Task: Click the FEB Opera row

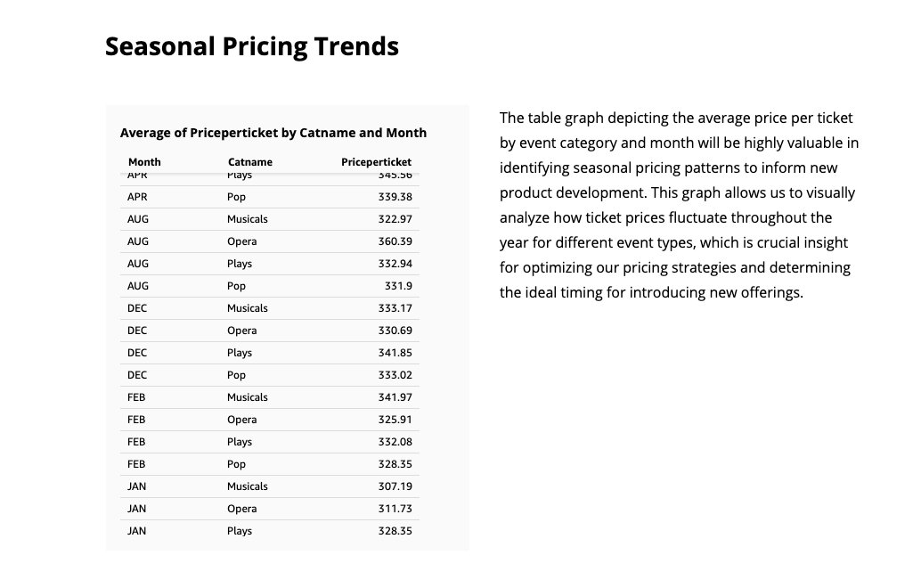Action: [x=270, y=420]
